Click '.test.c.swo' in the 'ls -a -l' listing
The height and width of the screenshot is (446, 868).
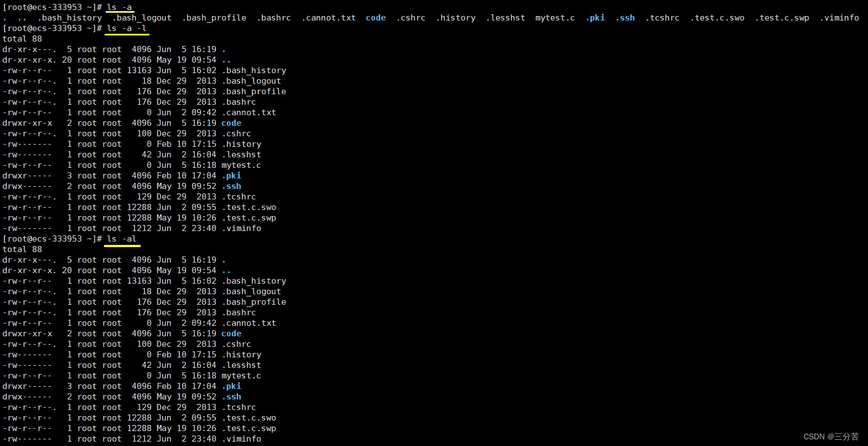[x=249, y=207]
